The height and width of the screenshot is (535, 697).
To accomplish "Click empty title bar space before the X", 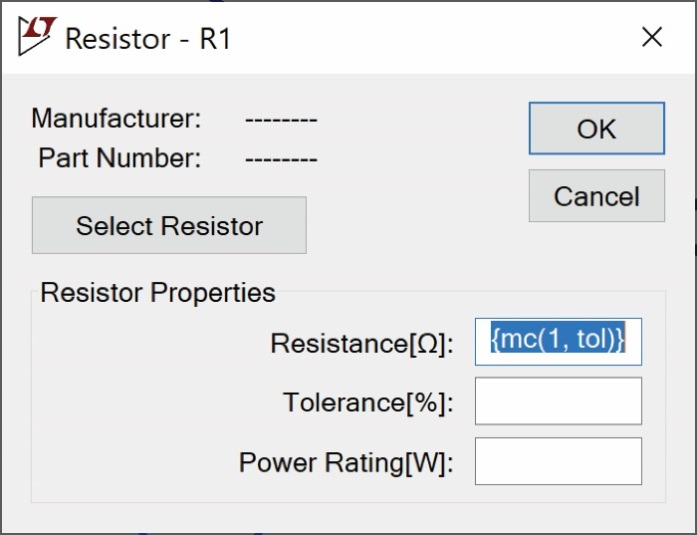I will click(450, 38).
